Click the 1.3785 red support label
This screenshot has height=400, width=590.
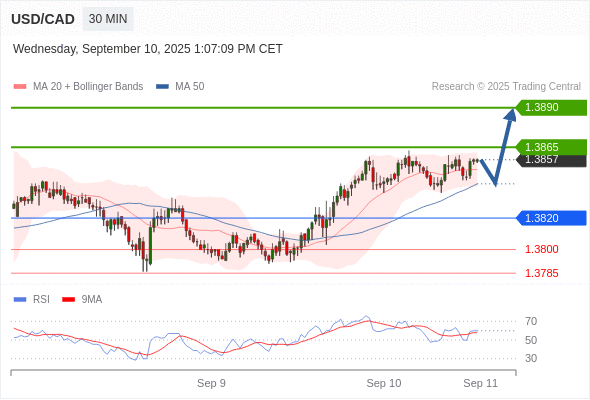pos(541,273)
